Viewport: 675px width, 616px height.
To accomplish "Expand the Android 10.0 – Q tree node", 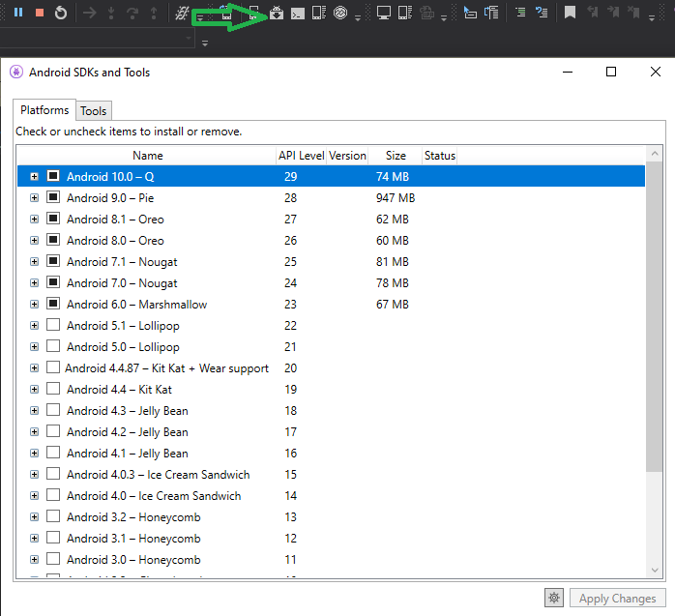I will point(34,177).
